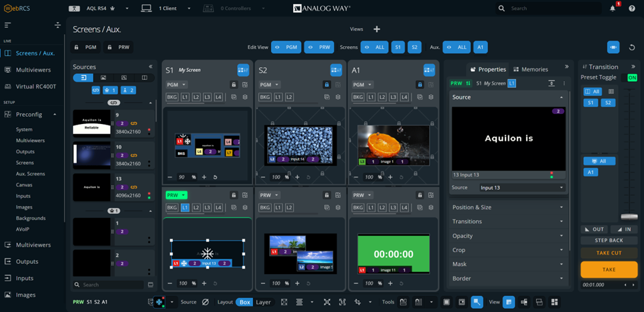Click the STEP BACK button
The width and height of the screenshot is (644, 312).
(609, 241)
